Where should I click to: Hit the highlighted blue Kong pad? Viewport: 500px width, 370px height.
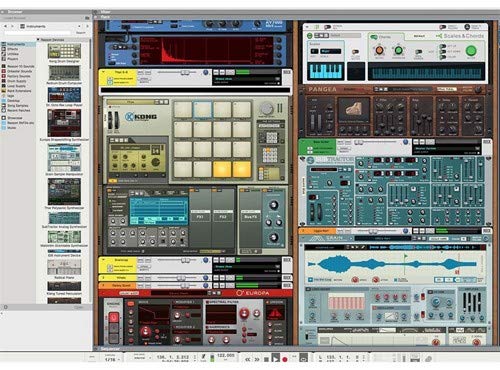(202, 110)
